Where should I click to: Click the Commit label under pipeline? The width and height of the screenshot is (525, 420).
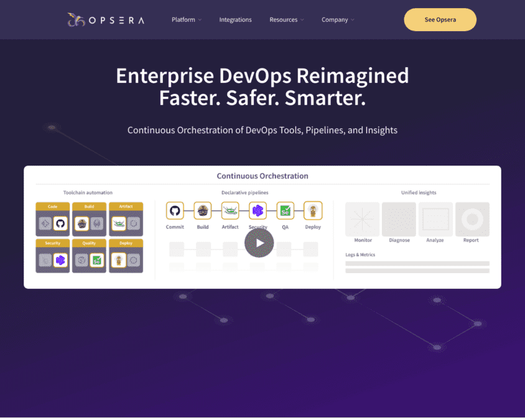pyautogui.click(x=175, y=227)
